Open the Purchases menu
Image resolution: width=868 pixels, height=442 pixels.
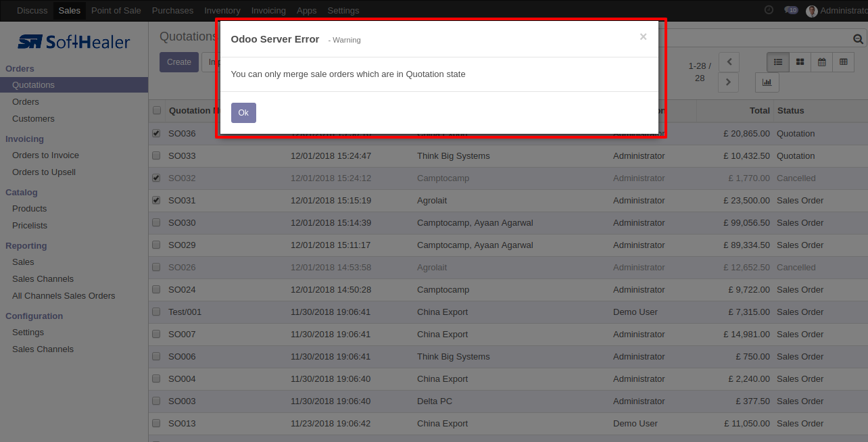pyautogui.click(x=172, y=10)
